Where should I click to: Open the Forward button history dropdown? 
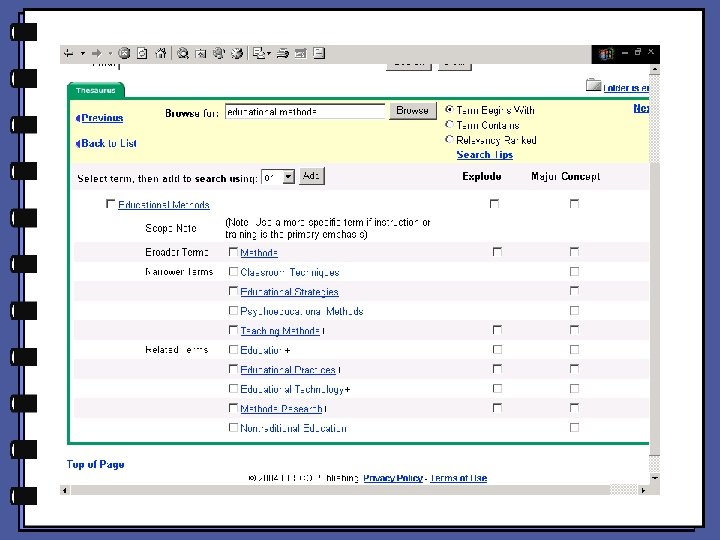pyautogui.click(x=110, y=53)
